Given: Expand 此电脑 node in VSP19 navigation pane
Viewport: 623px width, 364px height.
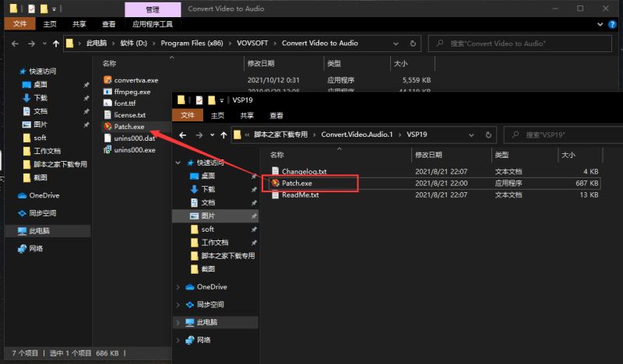Looking at the screenshot, I should [x=178, y=322].
